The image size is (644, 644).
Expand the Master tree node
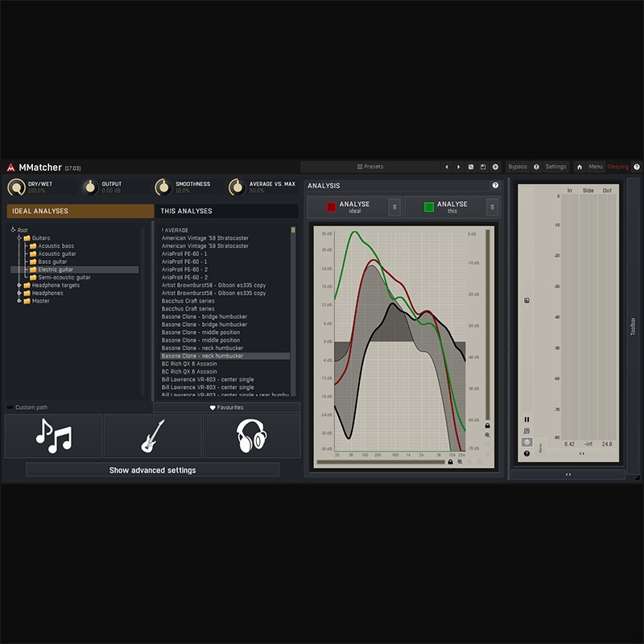(x=19, y=300)
